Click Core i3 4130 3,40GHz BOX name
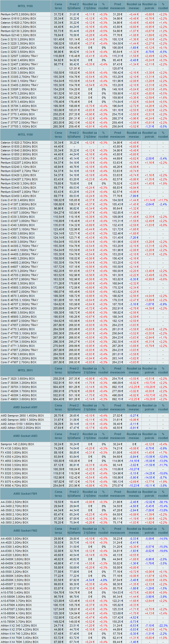Screen dimensions: 169x644 pyautogui.click(x=18, y=200)
